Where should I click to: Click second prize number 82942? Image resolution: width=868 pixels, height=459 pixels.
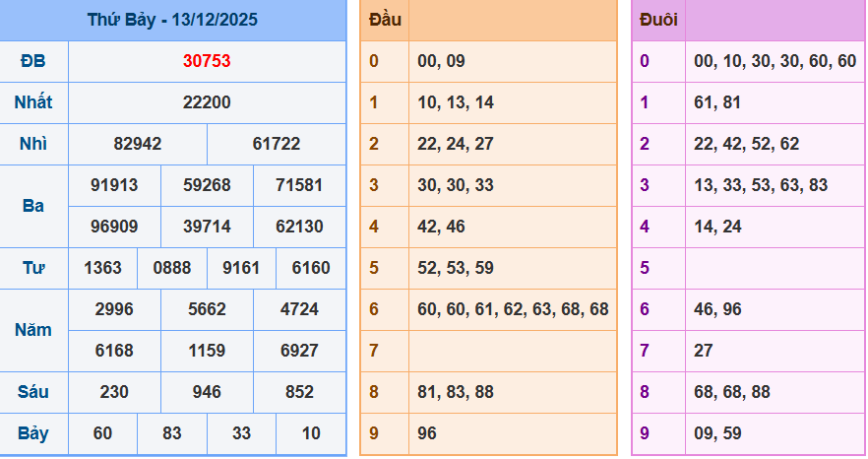point(138,144)
